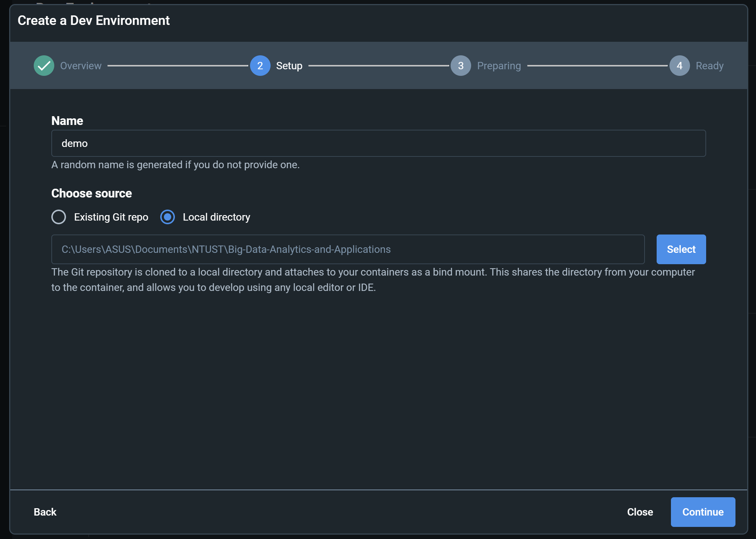The image size is (756, 539).
Task: Click the Local directory label text
Action: point(216,217)
